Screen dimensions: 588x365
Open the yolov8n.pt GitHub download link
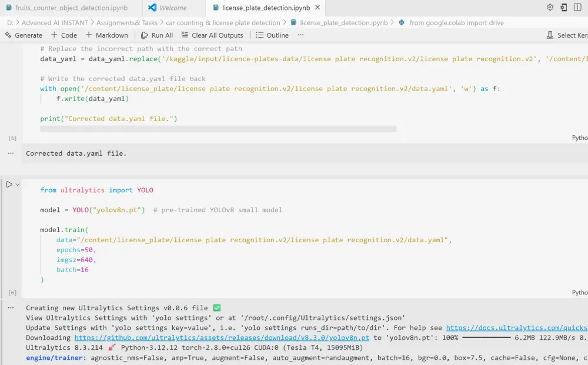click(222, 337)
